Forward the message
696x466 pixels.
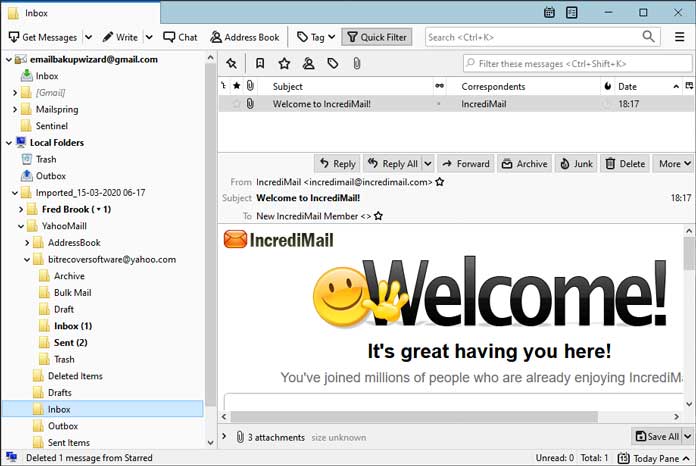pyautogui.click(x=466, y=164)
